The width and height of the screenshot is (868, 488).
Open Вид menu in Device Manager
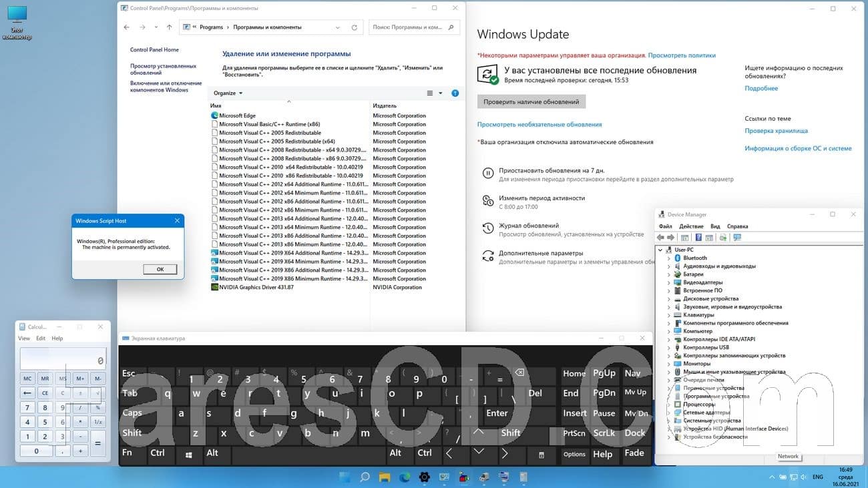click(715, 227)
